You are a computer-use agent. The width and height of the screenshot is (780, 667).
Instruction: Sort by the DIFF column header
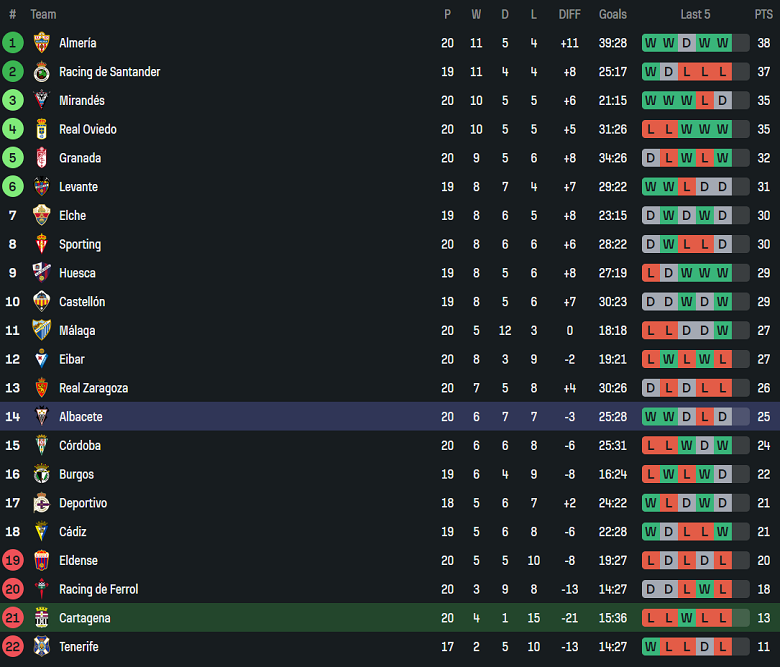pyautogui.click(x=569, y=14)
